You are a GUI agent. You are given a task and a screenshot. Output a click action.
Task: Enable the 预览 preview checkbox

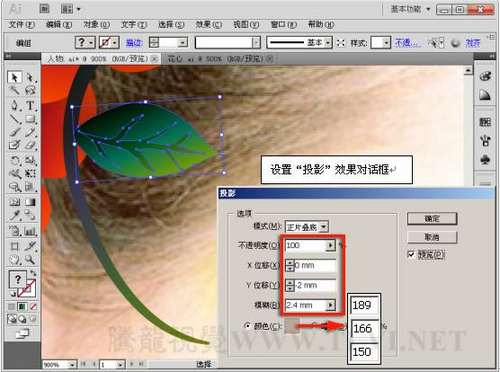pyautogui.click(x=411, y=255)
